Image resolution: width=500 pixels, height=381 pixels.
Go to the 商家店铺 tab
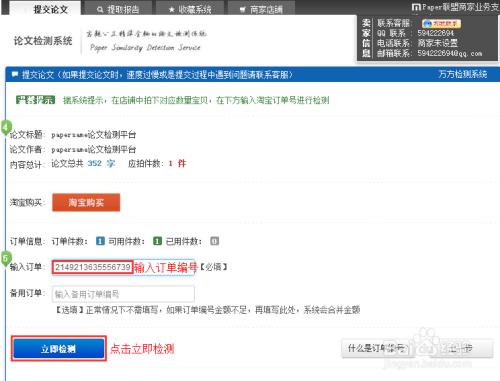(x=261, y=8)
